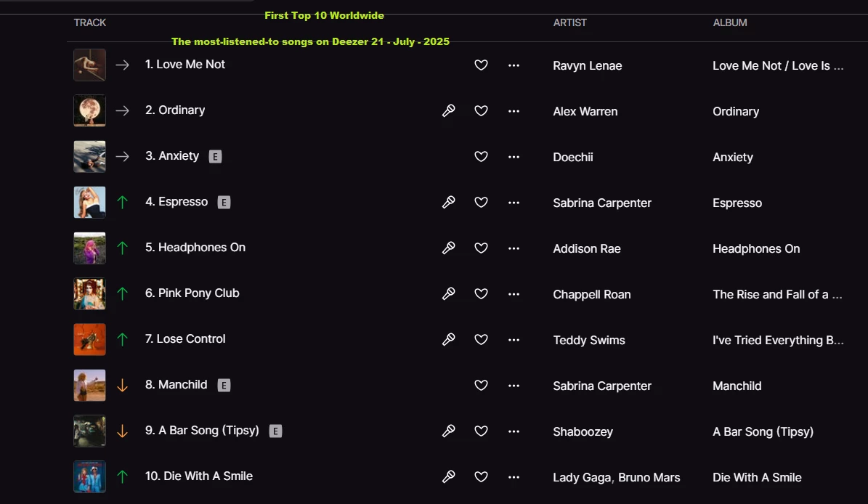Favorite Love Me Not with heart
This screenshot has height=504, width=868.
[x=481, y=65]
